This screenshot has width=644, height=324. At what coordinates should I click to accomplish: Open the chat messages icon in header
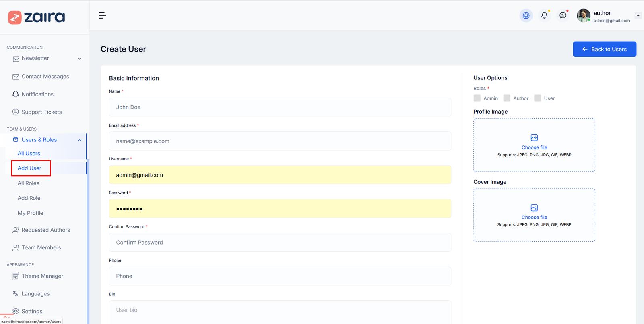point(563,15)
